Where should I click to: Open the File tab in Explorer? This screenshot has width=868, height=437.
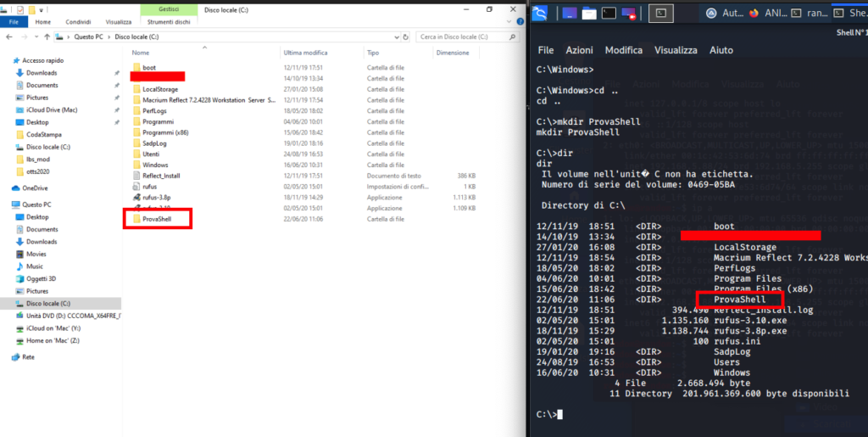[14, 22]
